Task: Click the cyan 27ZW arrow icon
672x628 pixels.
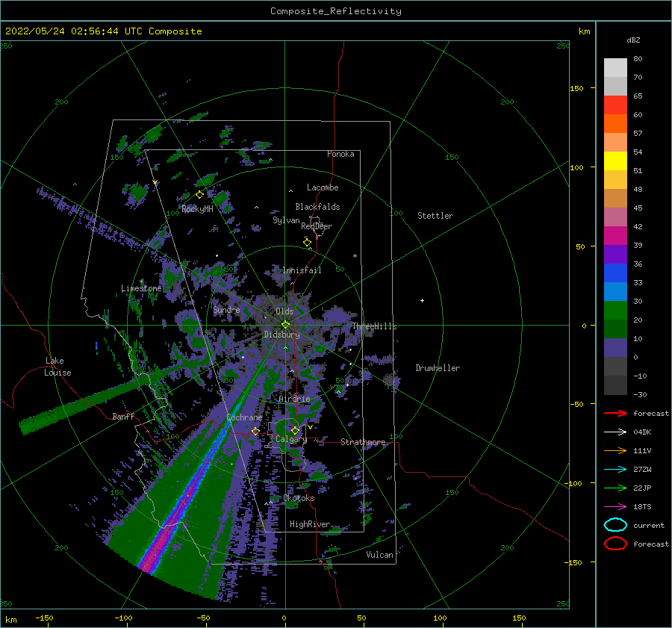Action: 615,470
